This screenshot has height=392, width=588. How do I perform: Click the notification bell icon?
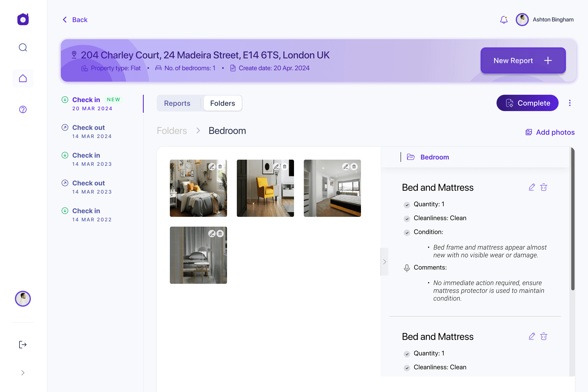tap(504, 20)
